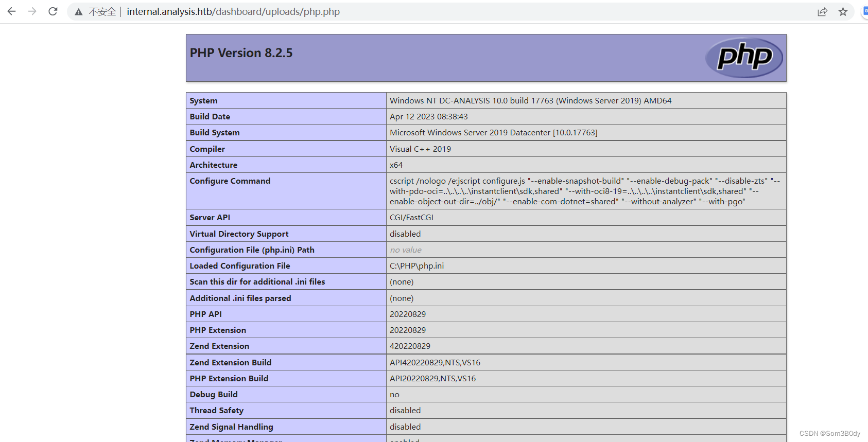Click the cscript configure command value text
The width and height of the screenshot is (868, 442).
tap(585, 191)
